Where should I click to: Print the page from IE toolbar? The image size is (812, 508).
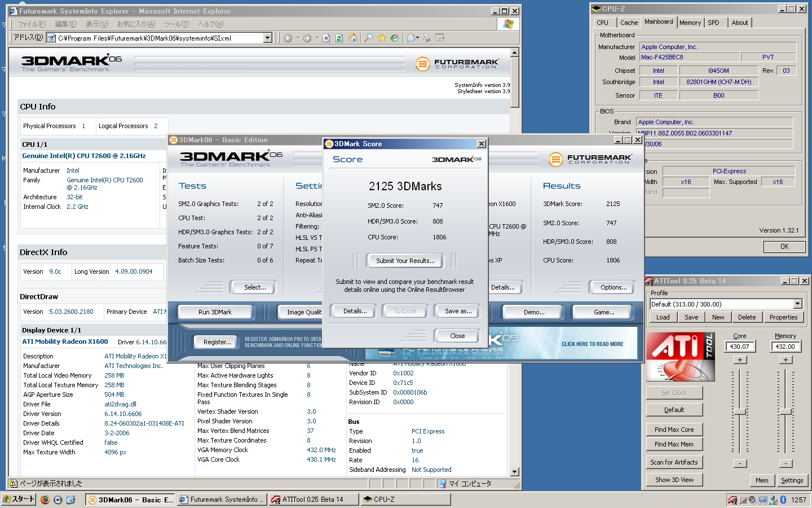click(x=427, y=38)
